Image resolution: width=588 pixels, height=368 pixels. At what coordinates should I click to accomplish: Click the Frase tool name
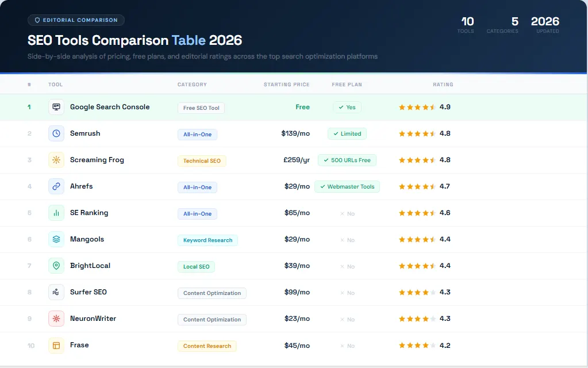(x=79, y=345)
